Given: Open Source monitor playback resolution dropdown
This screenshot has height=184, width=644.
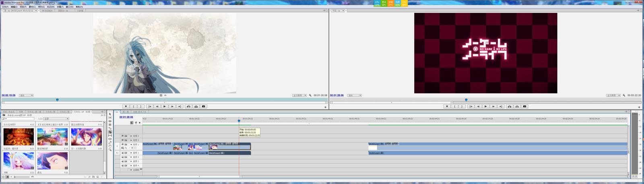Looking at the screenshot, I should [x=299, y=95].
